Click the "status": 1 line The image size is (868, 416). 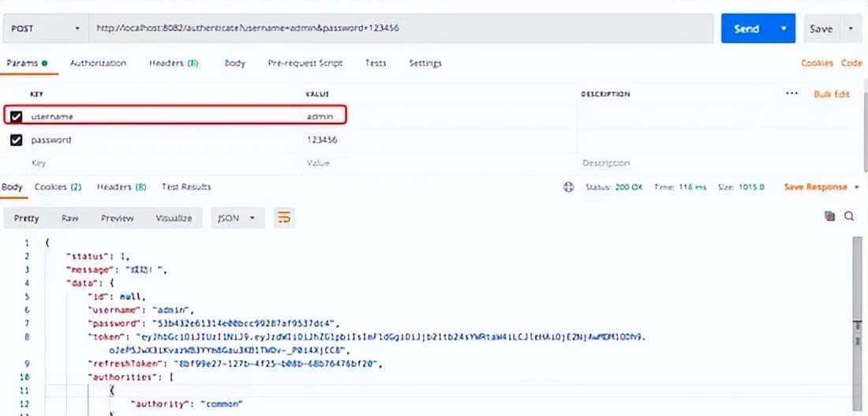pos(97,256)
